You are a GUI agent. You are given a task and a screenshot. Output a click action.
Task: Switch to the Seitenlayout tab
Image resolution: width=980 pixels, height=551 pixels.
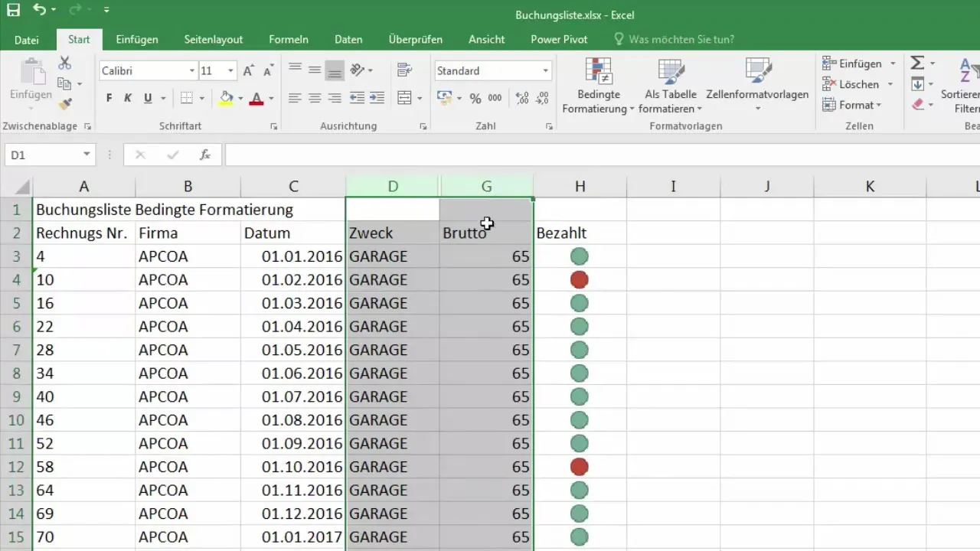pos(214,40)
